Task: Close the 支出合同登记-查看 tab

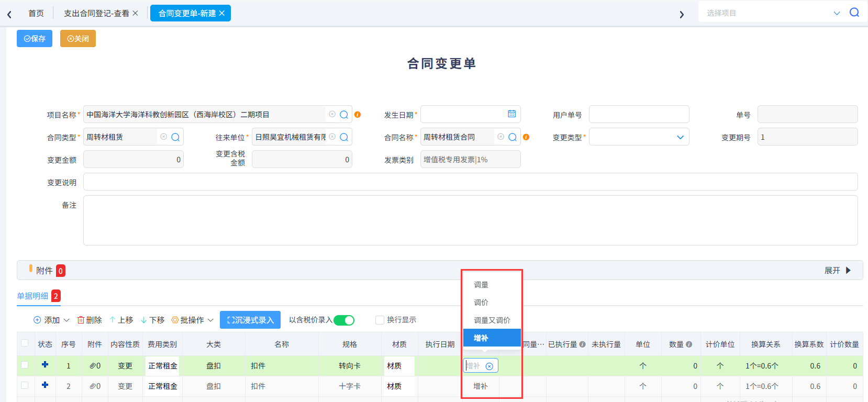Action: click(136, 13)
